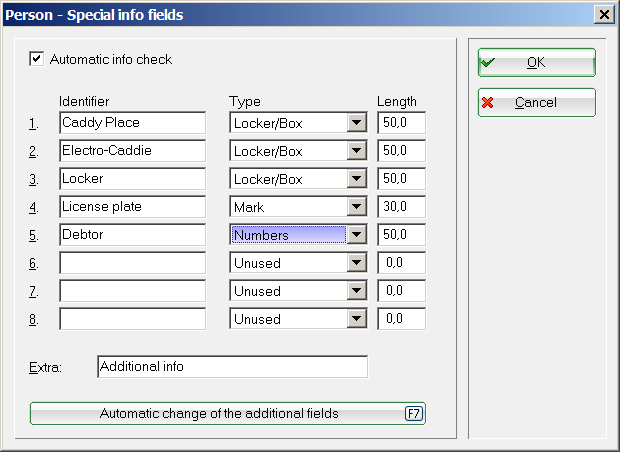
Task: Click the empty identifier field in row 8
Action: [x=132, y=319]
